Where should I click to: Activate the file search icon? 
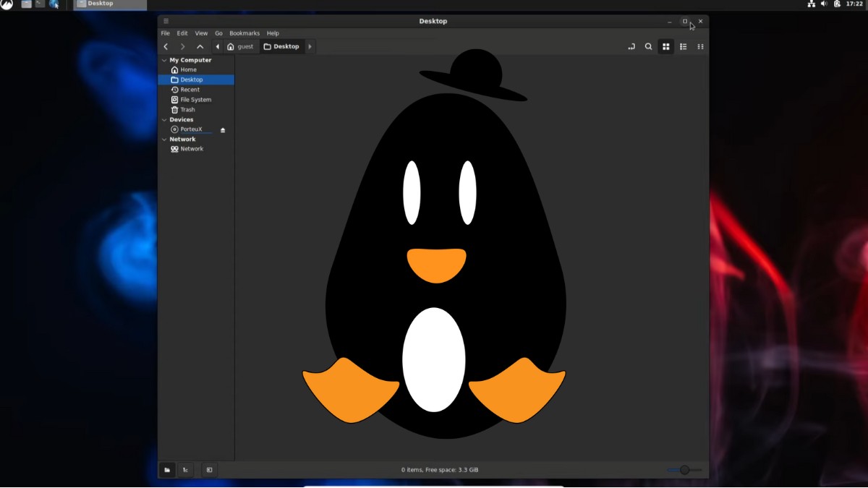(x=649, y=46)
